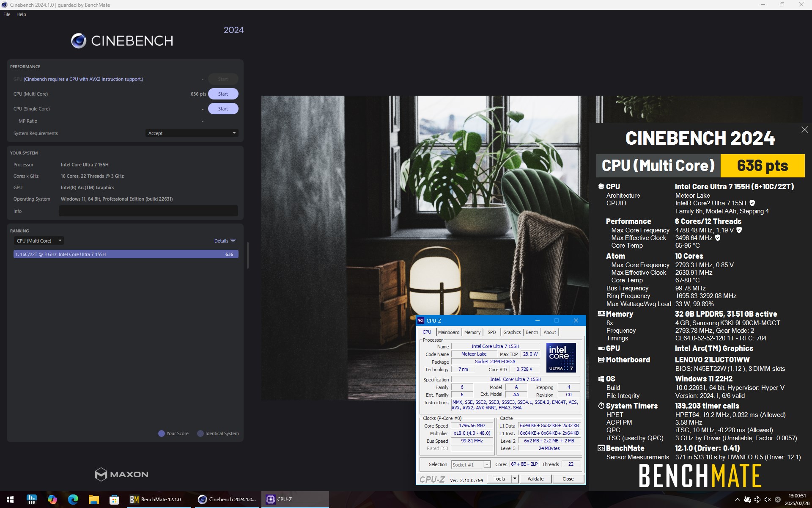The width and height of the screenshot is (812, 508).
Task: Click the Intel Core Ultra 7 badge in CPU-Z
Action: [x=561, y=357]
